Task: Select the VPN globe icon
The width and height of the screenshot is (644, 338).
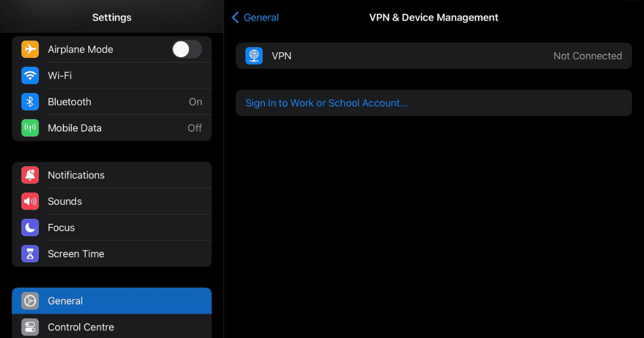Action: (254, 55)
